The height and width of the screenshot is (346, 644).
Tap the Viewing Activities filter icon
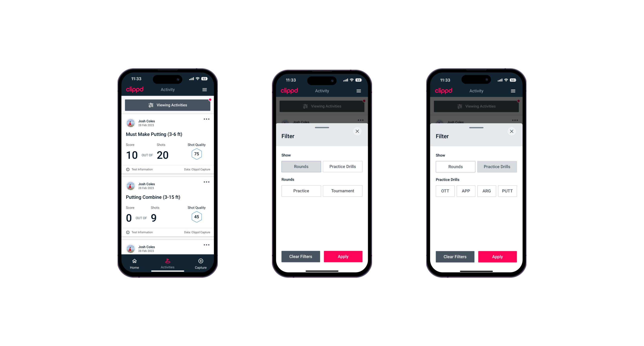coord(151,105)
